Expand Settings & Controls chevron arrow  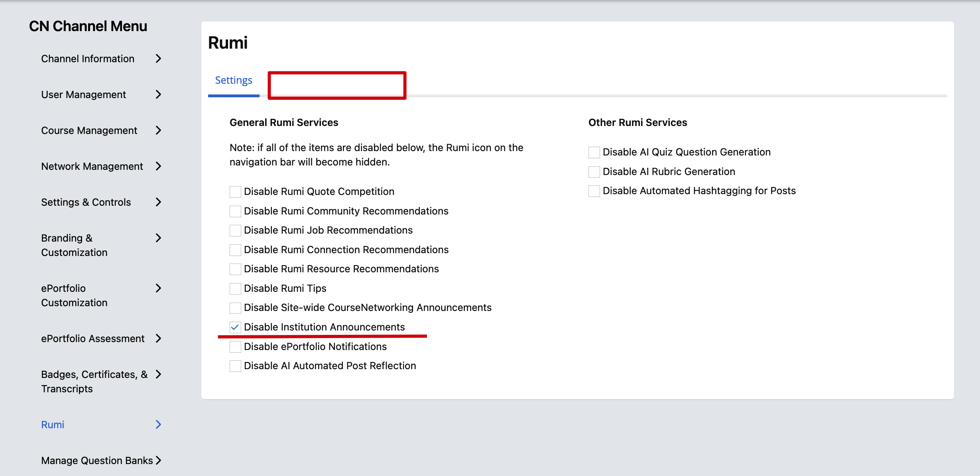[x=158, y=202]
